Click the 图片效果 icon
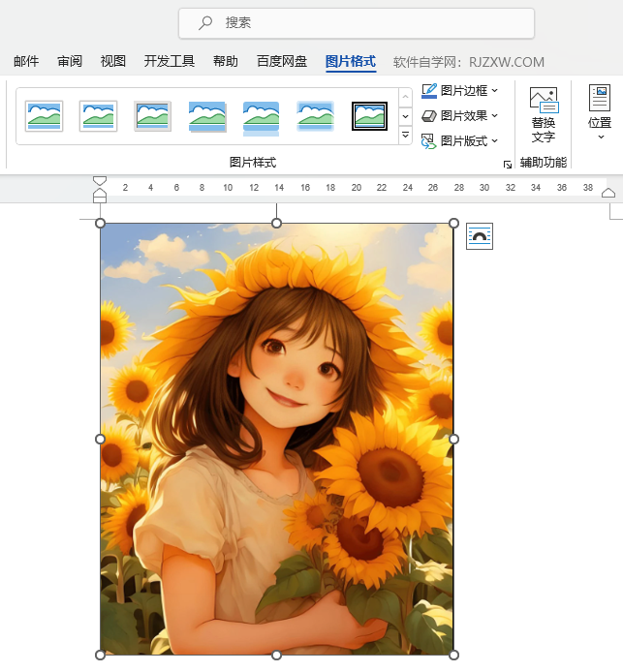Image resolution: width=623 pixels, height=672 pixels. coord(430,116)
